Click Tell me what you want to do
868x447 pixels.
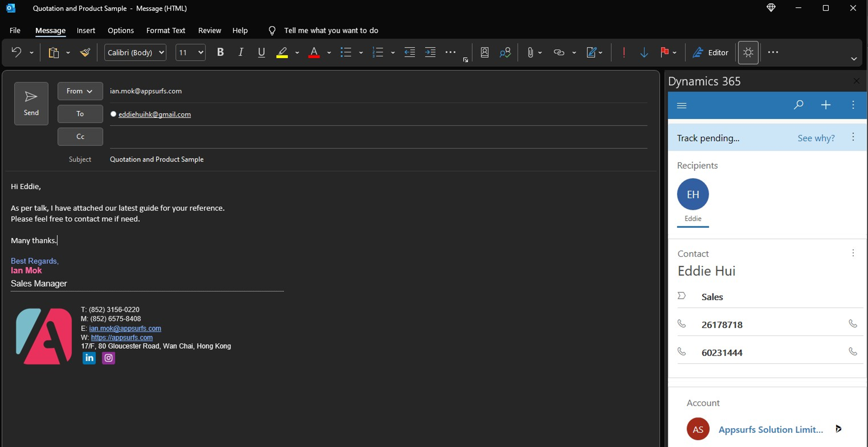point(331,30)
